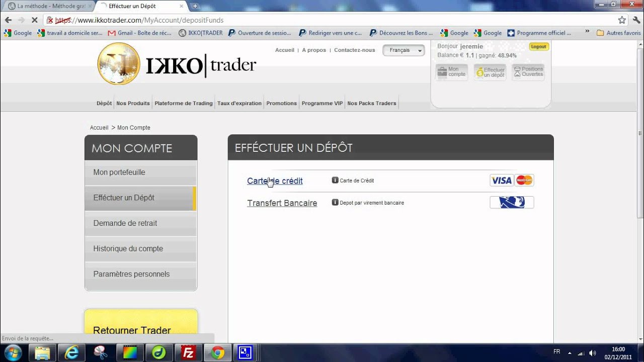Close the Efféctuer un Dépôt tab

[x=182, y=6]
